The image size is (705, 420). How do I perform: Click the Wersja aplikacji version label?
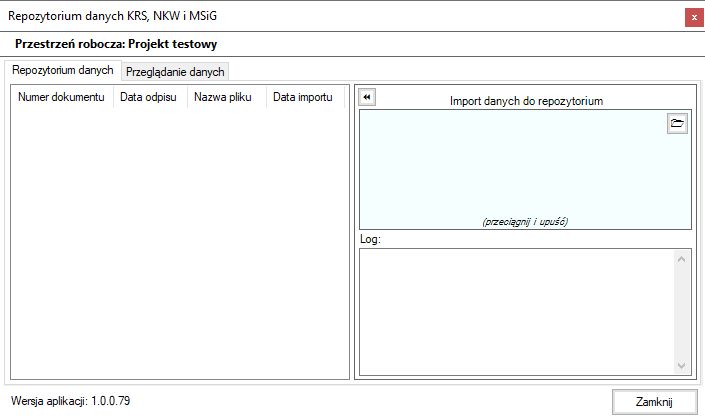[x=70, y=401]
